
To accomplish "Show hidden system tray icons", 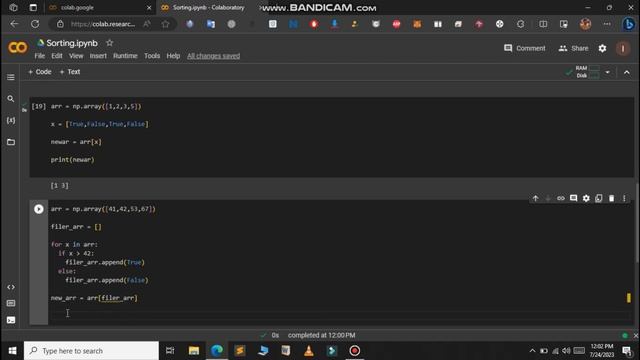I will [x=532, y=351].
